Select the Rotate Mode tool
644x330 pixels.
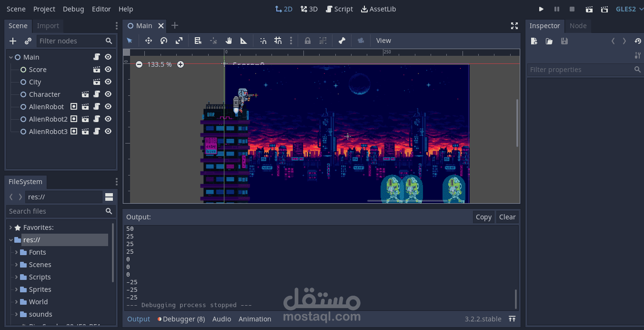tap(163, 41)
